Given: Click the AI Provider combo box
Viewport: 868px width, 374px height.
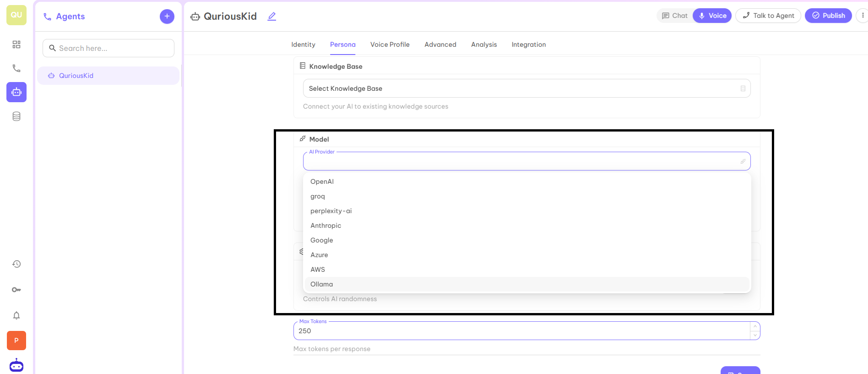Looking at the screenshot, I should pyautogui.click(x=526, y=161).
